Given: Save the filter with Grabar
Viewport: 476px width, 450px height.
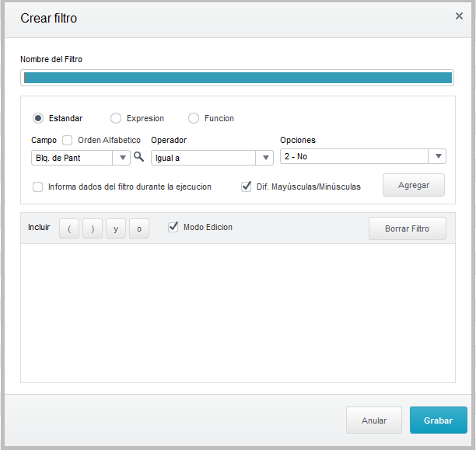Looking at the screenshot, I should [439, 420].
